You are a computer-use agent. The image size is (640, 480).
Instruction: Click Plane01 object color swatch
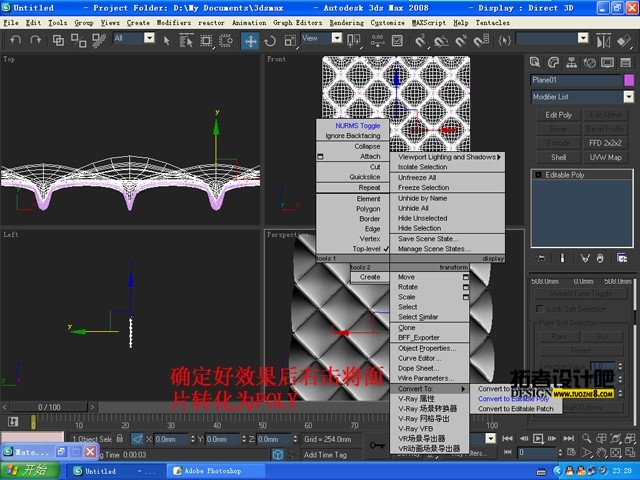tap(629, 80)
